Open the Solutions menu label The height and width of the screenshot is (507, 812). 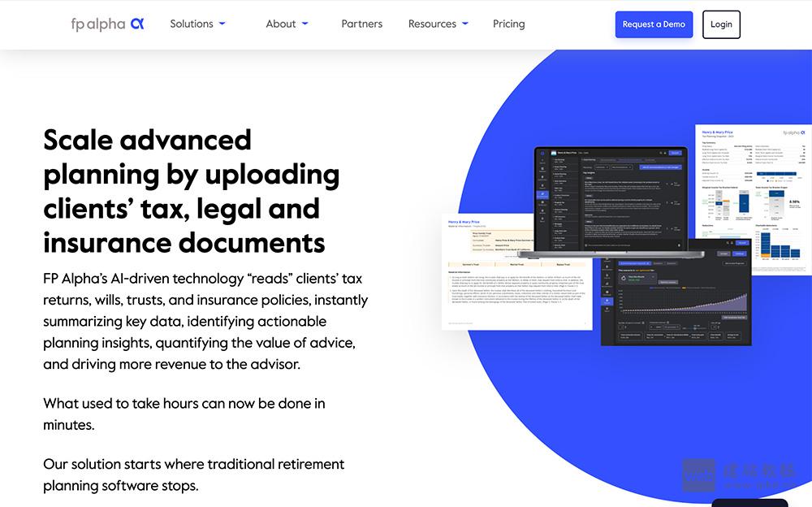coord(192,24)
